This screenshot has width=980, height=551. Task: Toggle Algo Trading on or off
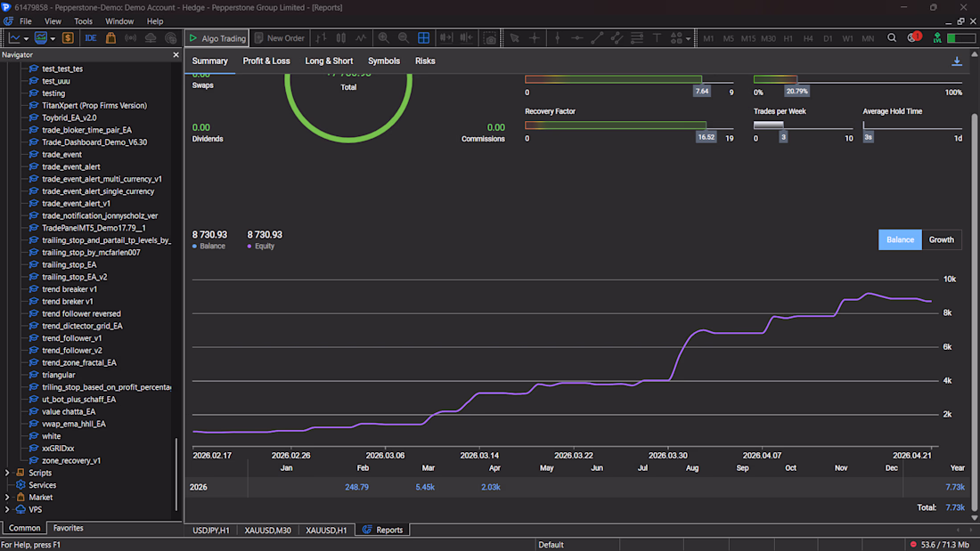pyautogui.click(x=216, y=38)
